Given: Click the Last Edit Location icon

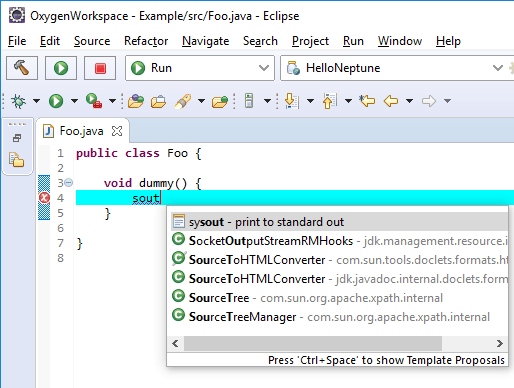Looking at the screenshot, I should [367, 101].
